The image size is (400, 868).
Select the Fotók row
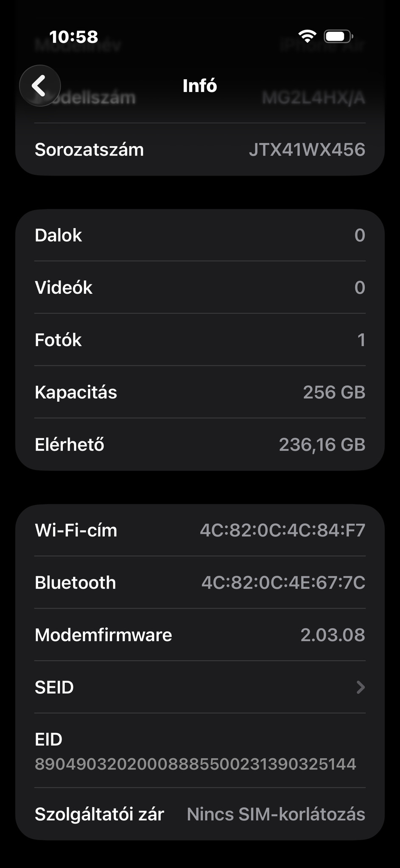[x=200, y=340]
